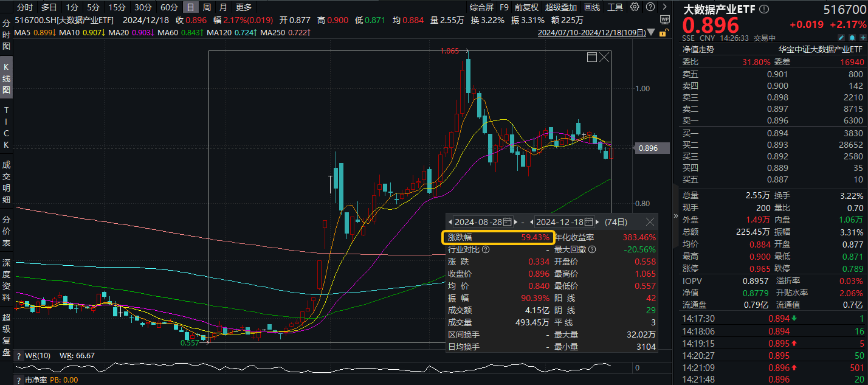Close the interval statistics popup
Viewport: 868px width, 385px height.
(x=649, y=221)
